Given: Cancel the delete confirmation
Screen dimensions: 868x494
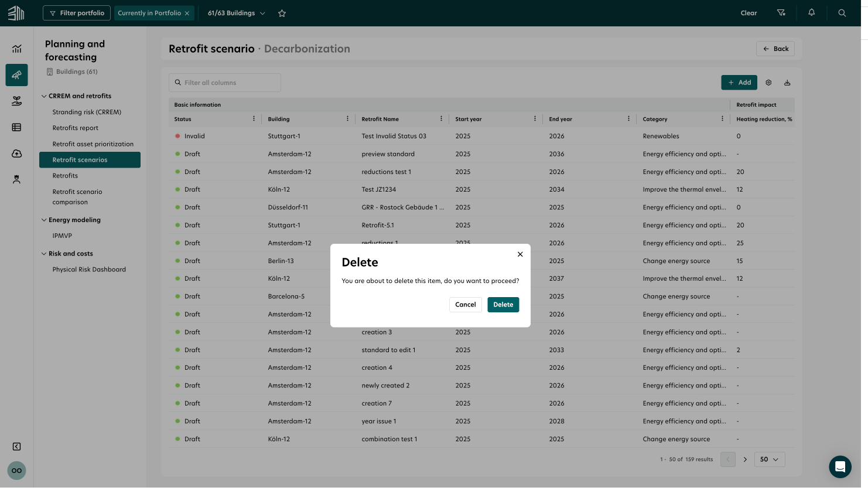Looking at the screenshot, I should click(466, 305).
